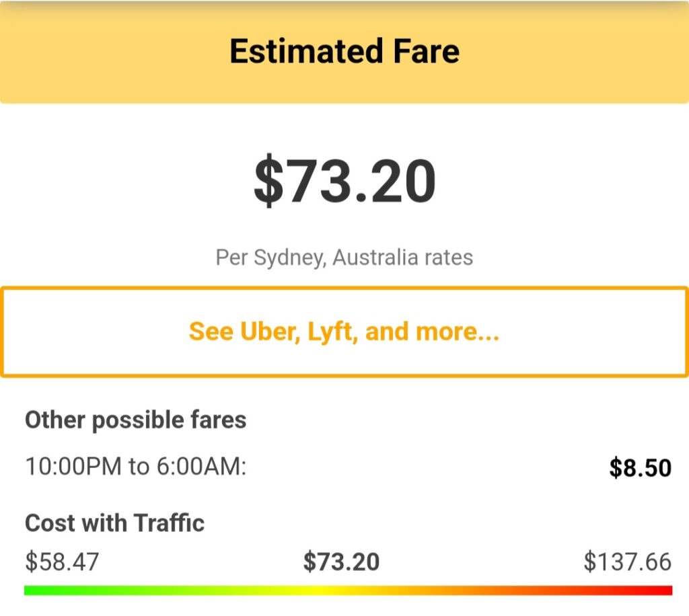The image size is (689, 616).
Task: Tap the Estimated Fare header title
Action: point(344,51)
